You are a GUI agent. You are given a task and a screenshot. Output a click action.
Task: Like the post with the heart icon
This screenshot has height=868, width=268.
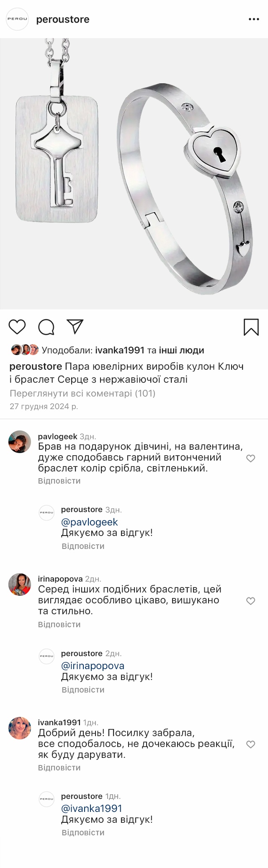tap(17, 327)
